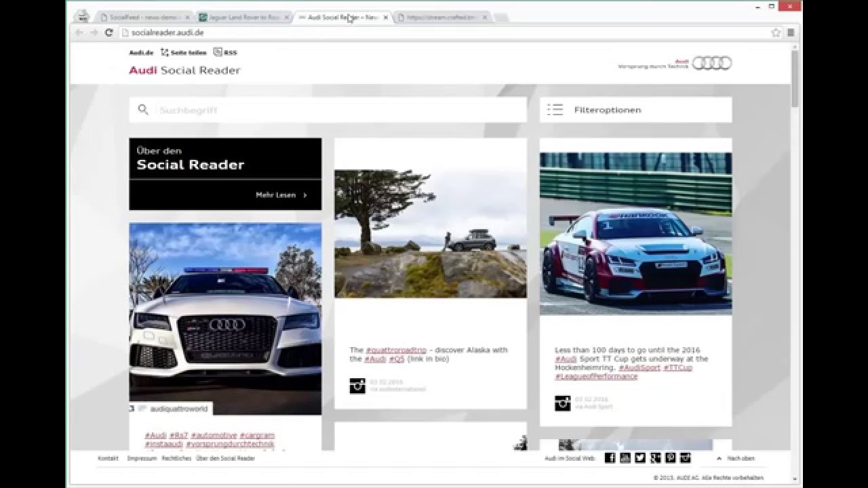
Task: Close the Audi Social Reader tab
Action: coord(385,18)
